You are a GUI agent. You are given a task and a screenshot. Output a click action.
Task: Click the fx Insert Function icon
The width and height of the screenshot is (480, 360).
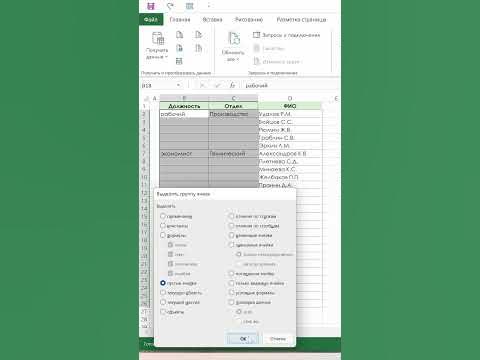tap(232, 86)
